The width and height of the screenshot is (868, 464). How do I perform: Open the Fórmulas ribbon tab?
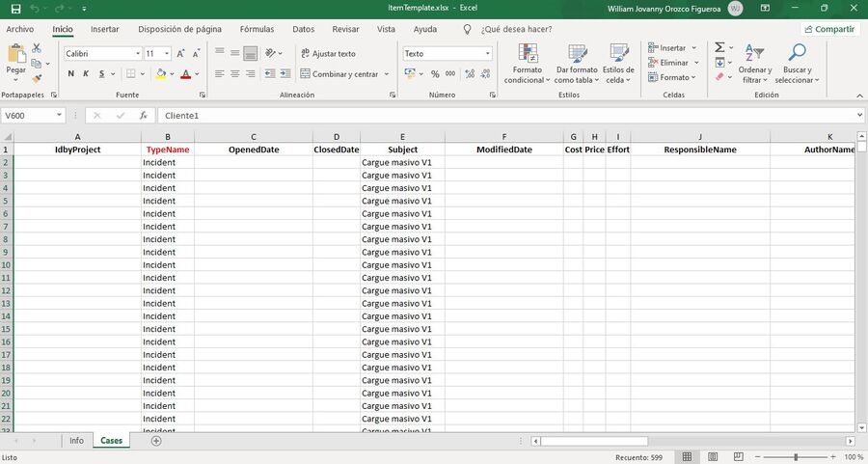point(257,29)
